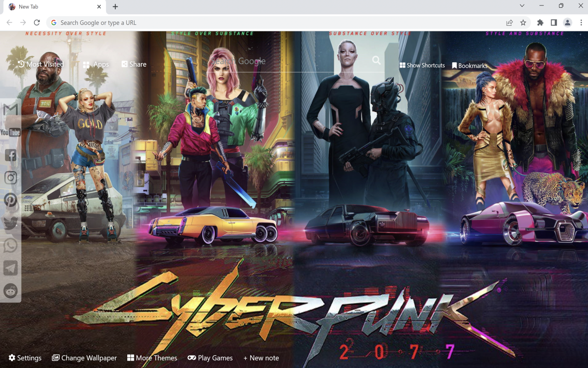Image resolution: width=588 pixels, height=368 pixels.
Task: Toggle Show Shortcuts
Action: [x=422, y=65]
